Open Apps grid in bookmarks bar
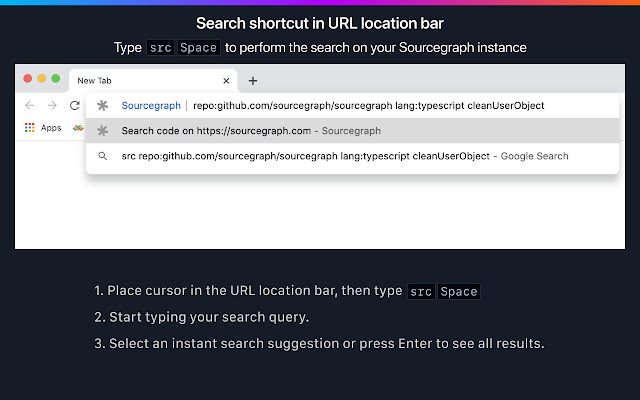This screenshot has height=400, width=640. point(30,128)
